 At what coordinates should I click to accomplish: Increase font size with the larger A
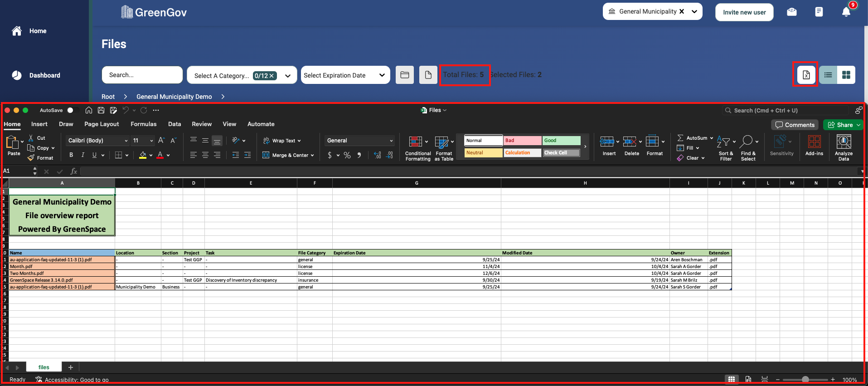[161, 141]
